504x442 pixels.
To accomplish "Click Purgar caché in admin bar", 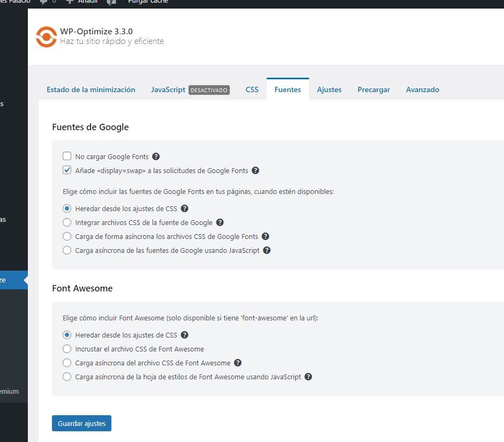I will [x=148, y=2].
